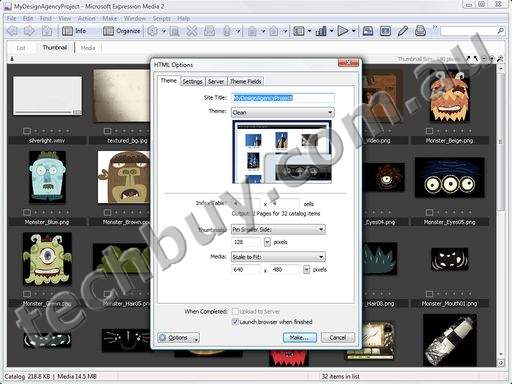Select the Settings tab in HTML Options

[192, 81]
